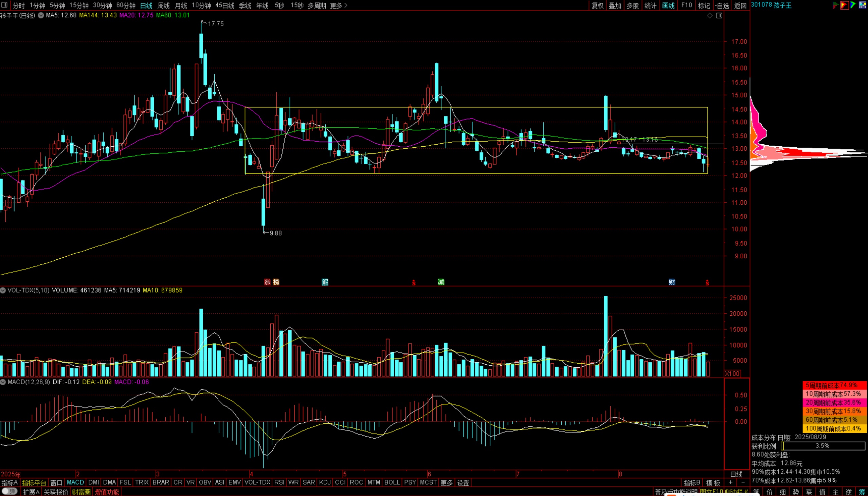Click the 20周期前成本 magenta legend swatch
Screen dimensions: 868x496
(x=834, y=402)
